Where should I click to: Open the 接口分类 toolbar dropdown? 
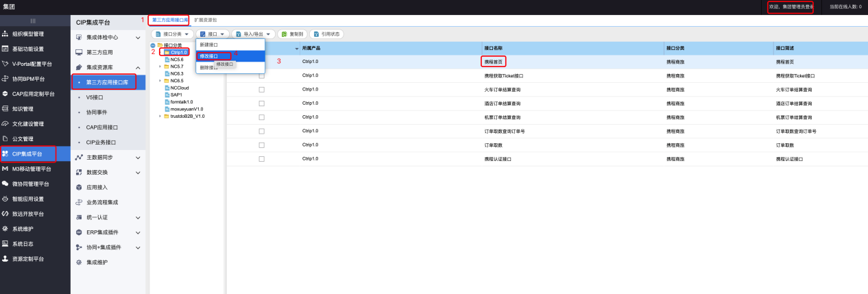(171, 34)
